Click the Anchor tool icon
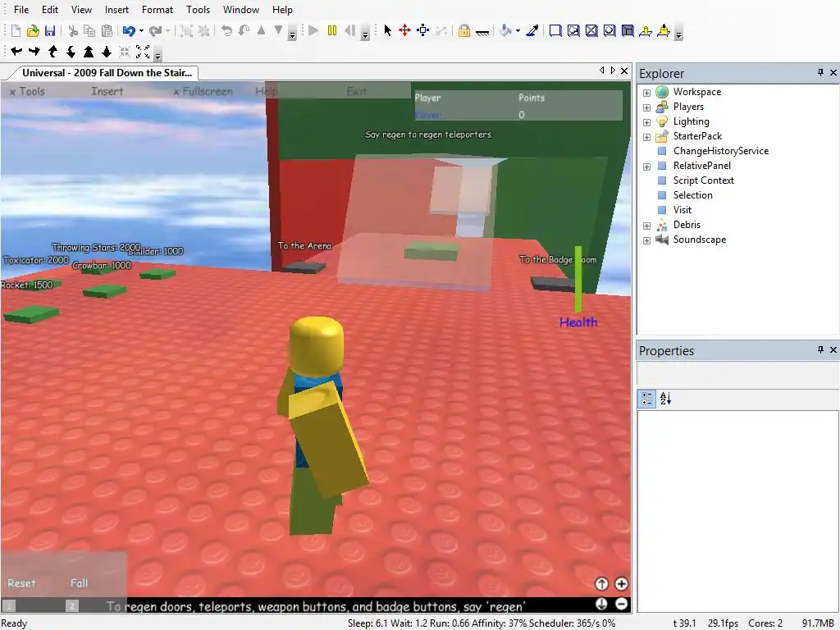Viewport: 840px width, 630px height. [482, 32]
